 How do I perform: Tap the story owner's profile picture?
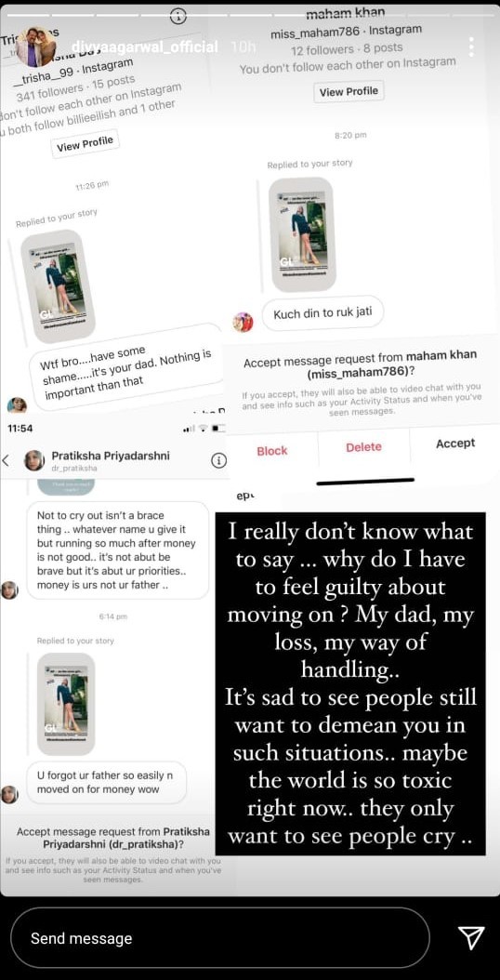pos(38,46)
